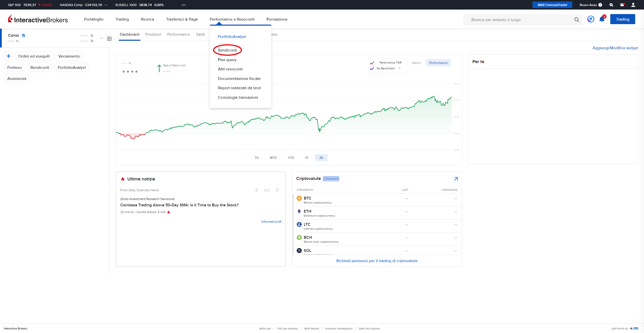Image resolution: width=644 pixels, height=333 pixels.
Task: Open the Ricevi Aiuto question mark icon
Action: point(600,5)
